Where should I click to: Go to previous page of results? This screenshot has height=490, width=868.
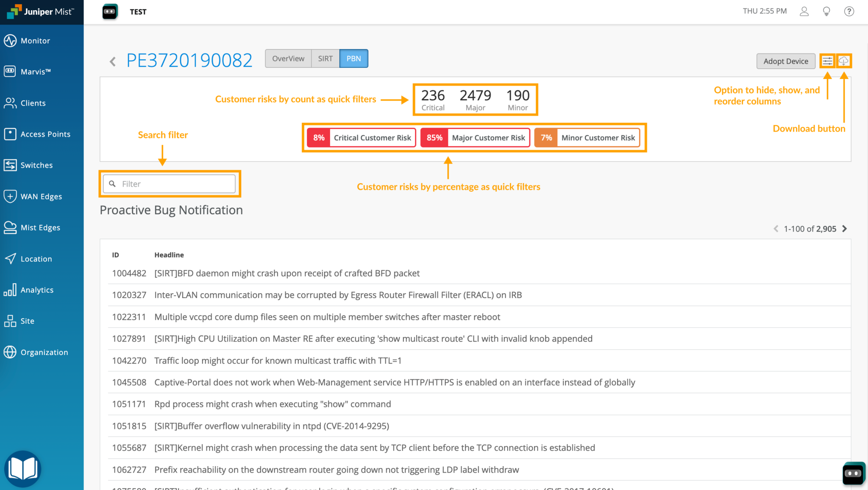(x=776, y=229)
